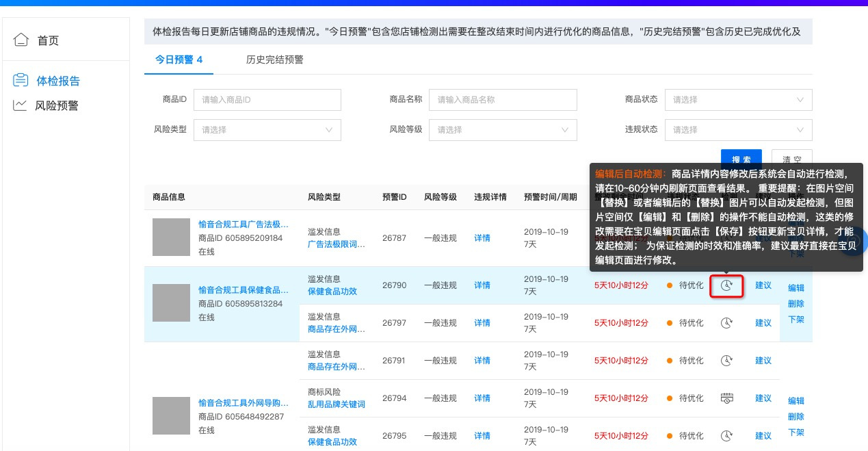The image size is (868, 451).
Task: Click the calendar detection icon for alert 26794
Action: click(726, 398)
